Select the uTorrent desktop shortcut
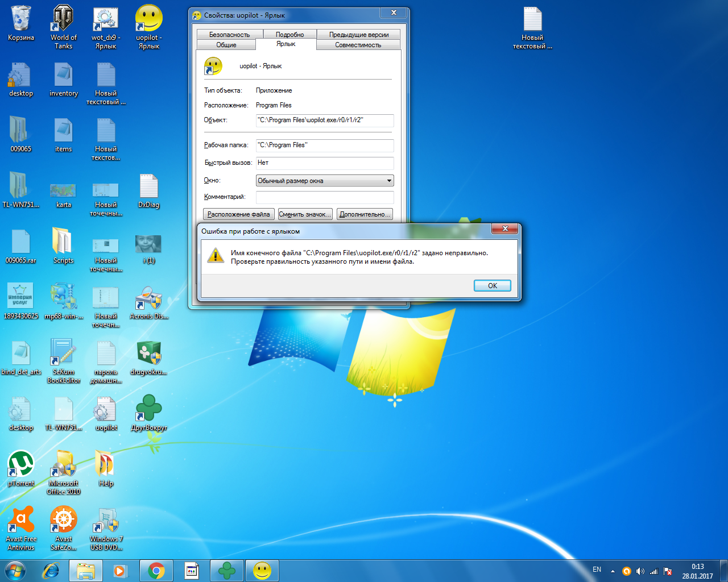The width and height of the screenshot is (728, 582). coord(21,465)
